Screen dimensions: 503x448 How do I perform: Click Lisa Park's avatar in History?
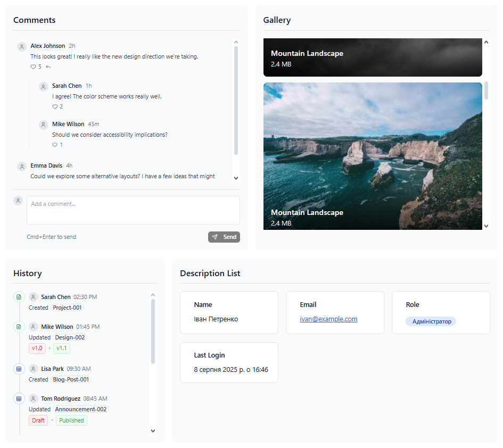coord(33,369)
